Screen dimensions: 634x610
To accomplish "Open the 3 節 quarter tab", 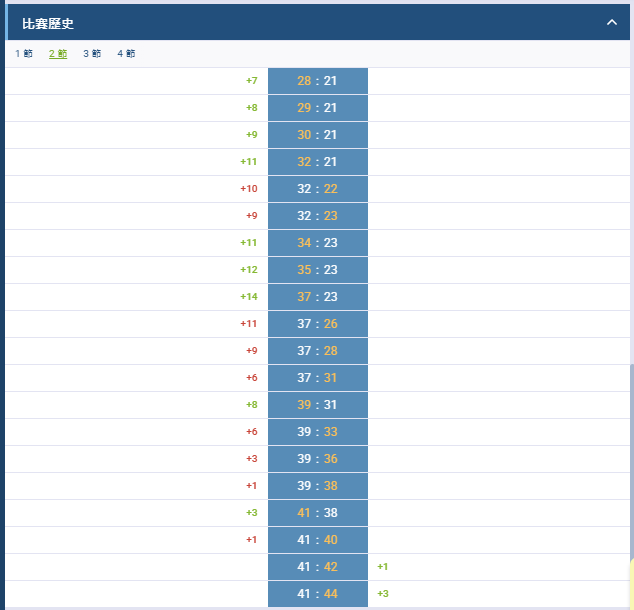I will (92, 53).
